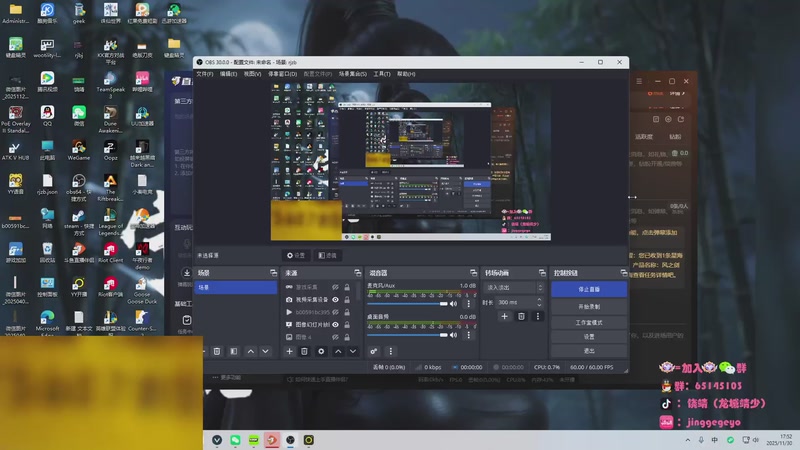Open the 视图(V) menu
The height and width of the screenshot is (450, 800).
click(252, 74)
